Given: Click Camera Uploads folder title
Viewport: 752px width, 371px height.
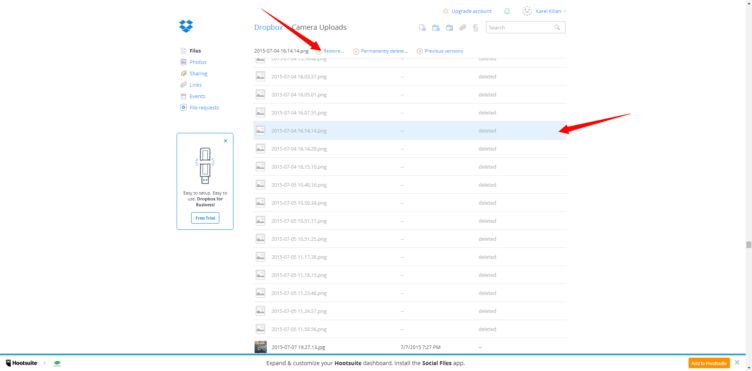Looking at the screenshot, I should [319, 27].
